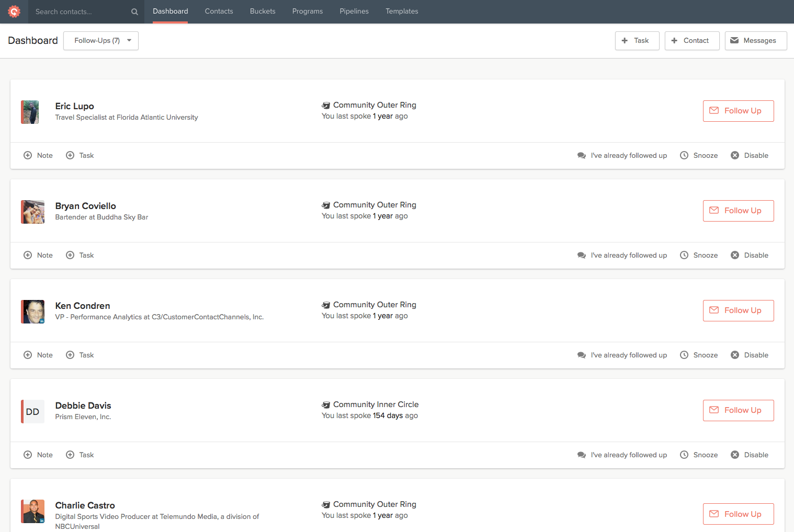This screenshot has width=794, height=532.
Task: Follow up with Eric Lupo
Action: (739, 111)
